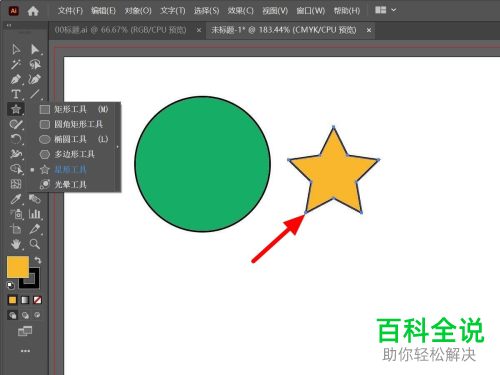Viewport: 500px width, 375px height.
Task: Select the Warp tool
Action: [x=16, y=154]
